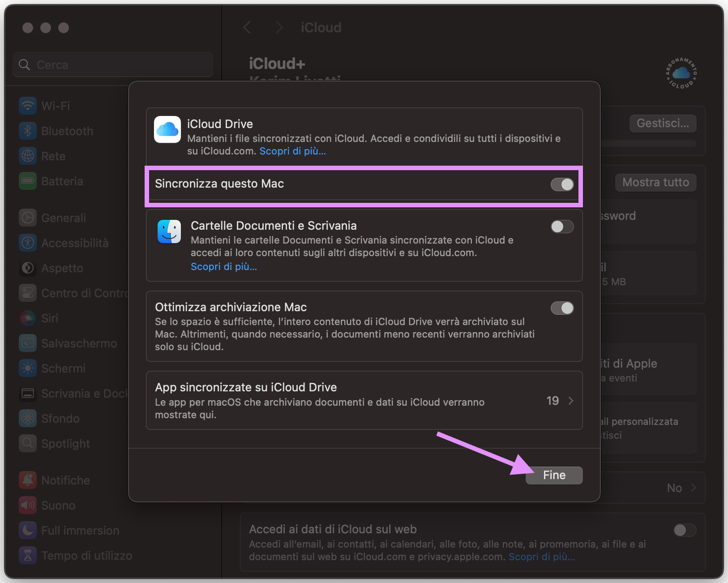Screen dimensions: 728x583
Task: Click the Siri settings icon
Action: (28, 318)
